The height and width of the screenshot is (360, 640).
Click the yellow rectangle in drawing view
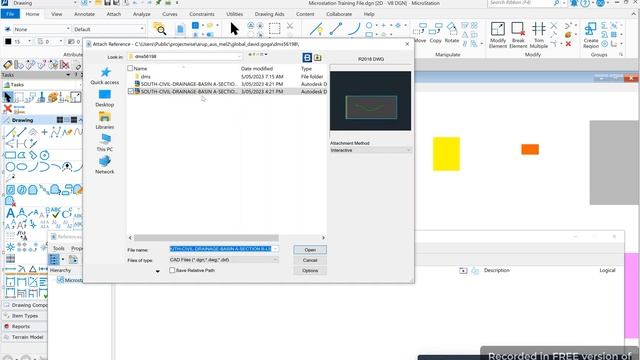click(447, 154)
